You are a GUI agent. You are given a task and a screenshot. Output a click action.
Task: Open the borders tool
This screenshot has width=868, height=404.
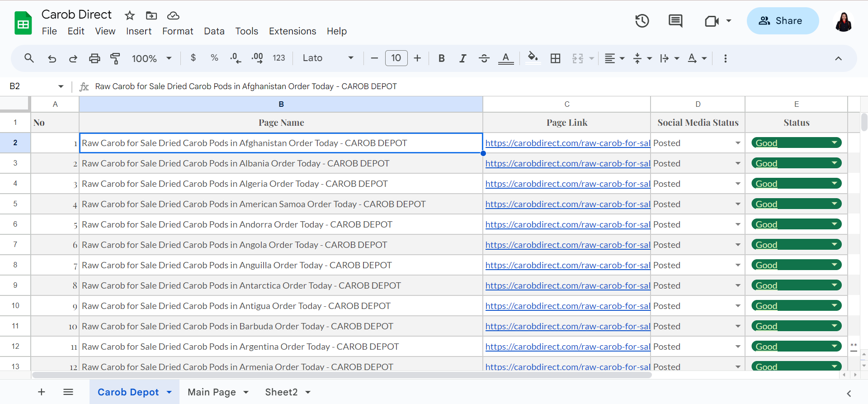tap(556, 58)
